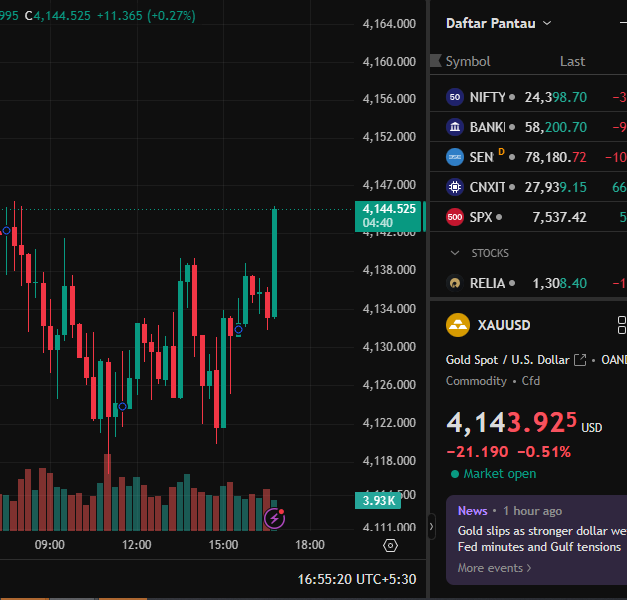627x600 pixels.
Task: Click the current price label 4,144.525
Action: [387, 216]
